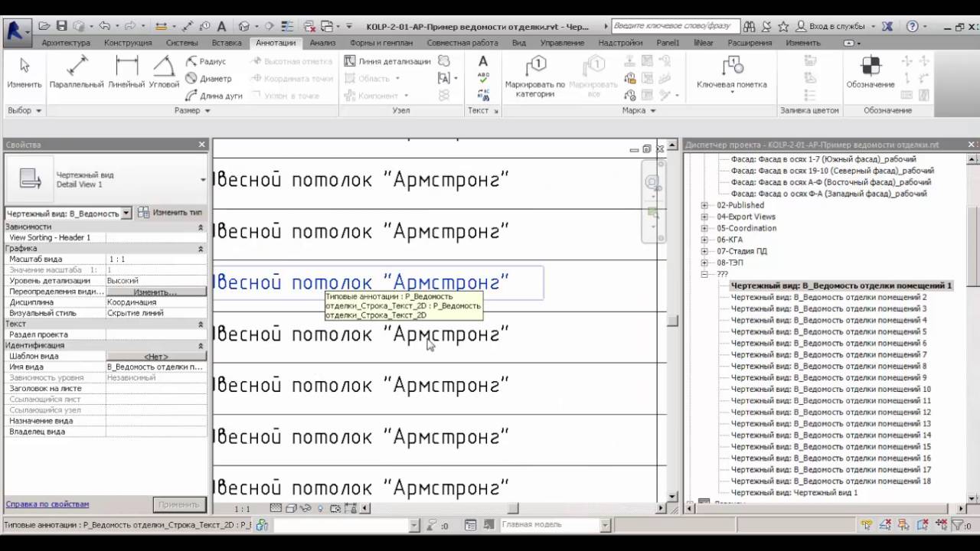
Task: Click the Имя вида value field
Action: (x=156, y=367)
